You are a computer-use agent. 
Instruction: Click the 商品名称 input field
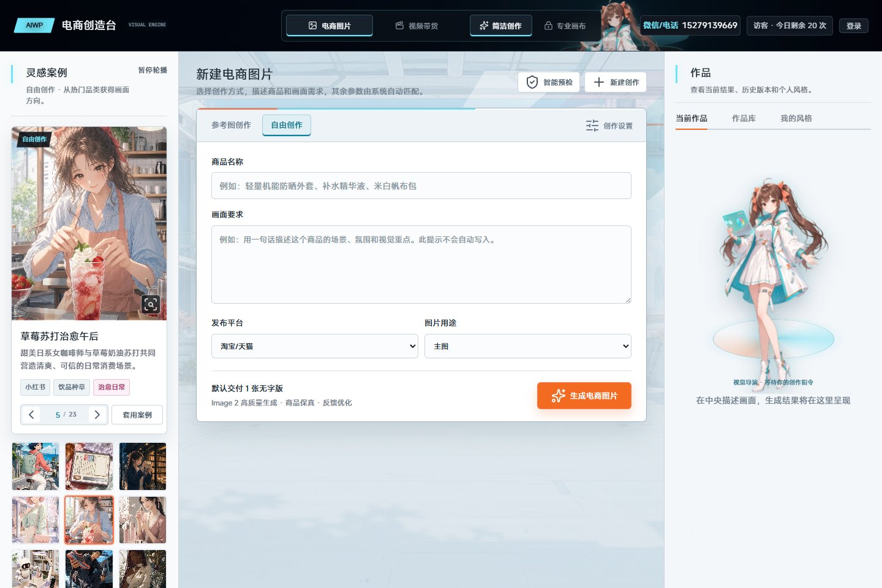coord(421,186)
